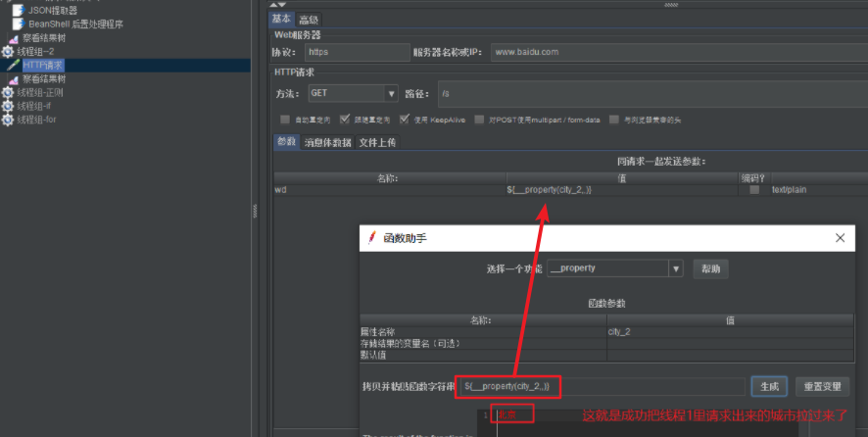Click the wd parameter name cell
Image resolution: width=868 pixels, height=437 pixels.
[390, 189]
